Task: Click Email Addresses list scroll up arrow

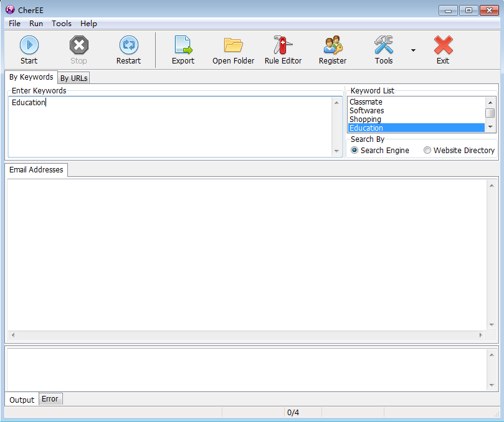Action: (492, 185)
